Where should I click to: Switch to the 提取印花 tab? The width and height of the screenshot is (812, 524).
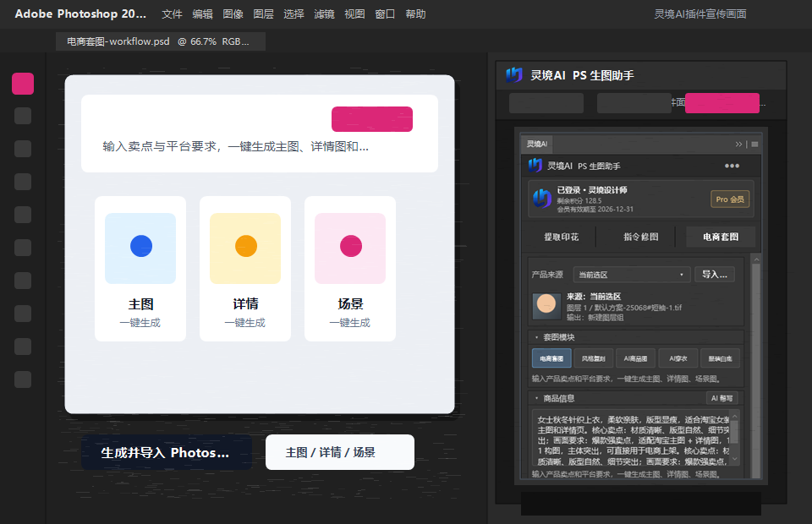click(561, 237)
